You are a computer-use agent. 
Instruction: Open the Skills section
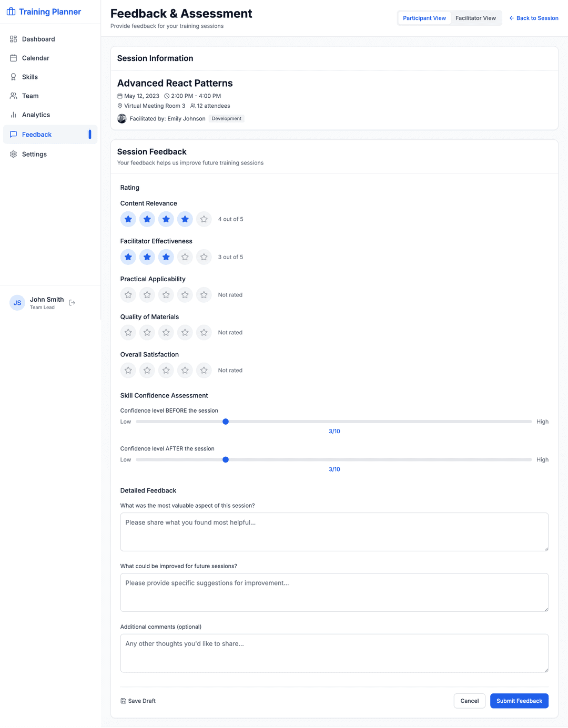[x=30, y=77]
